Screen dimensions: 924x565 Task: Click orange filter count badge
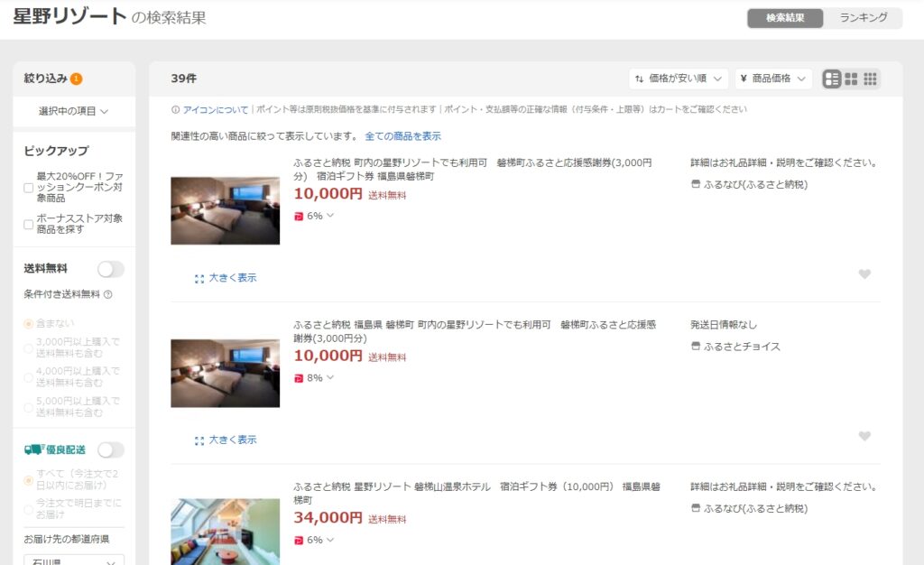(76, 79)
